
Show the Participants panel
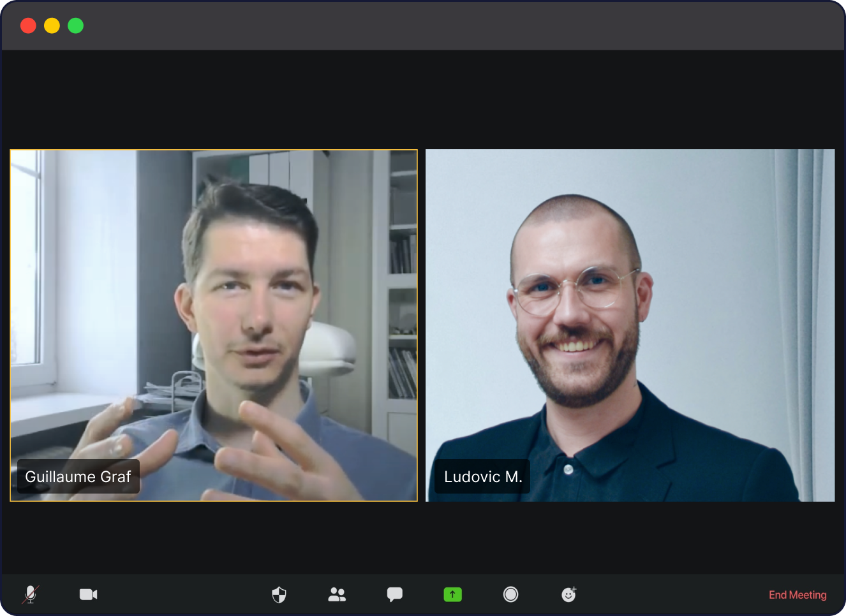(x=337, y=594)
